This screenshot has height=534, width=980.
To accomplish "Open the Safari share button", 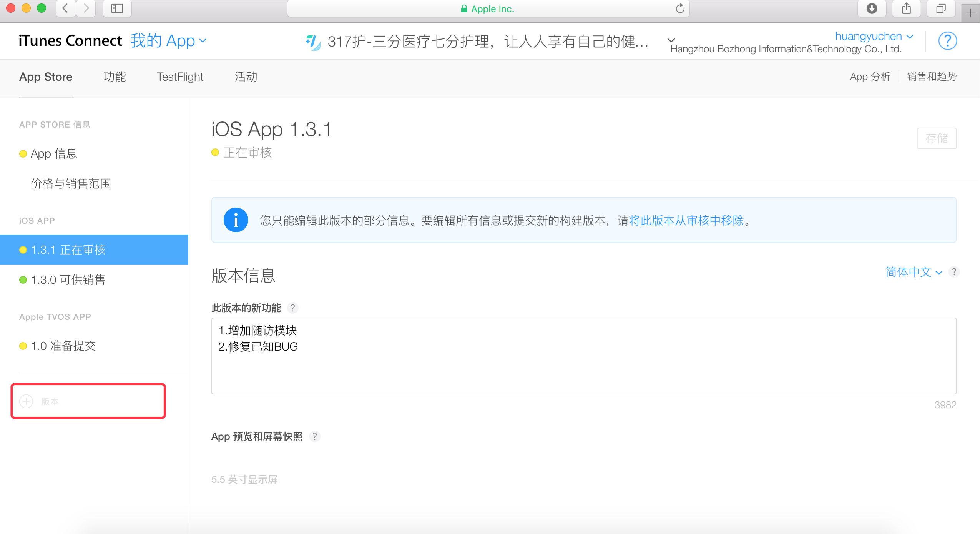I will pos(906,8).
